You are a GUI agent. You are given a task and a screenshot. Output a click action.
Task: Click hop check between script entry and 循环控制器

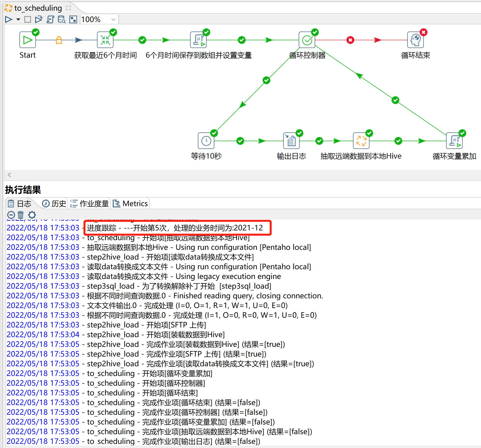click(x=242, y=40)
